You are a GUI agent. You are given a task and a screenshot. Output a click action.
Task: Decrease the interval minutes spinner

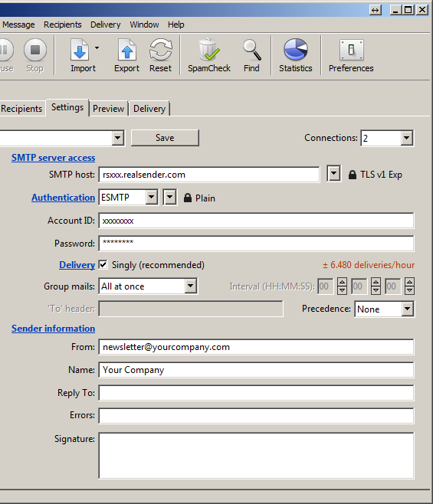pos(376,290)
